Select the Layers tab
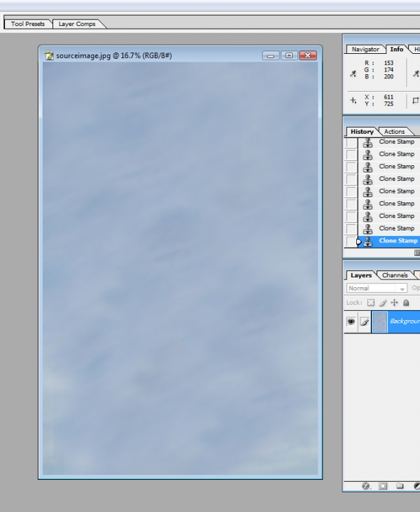Image resolution: width=420 pixels, height=512 pixels. 361,275
